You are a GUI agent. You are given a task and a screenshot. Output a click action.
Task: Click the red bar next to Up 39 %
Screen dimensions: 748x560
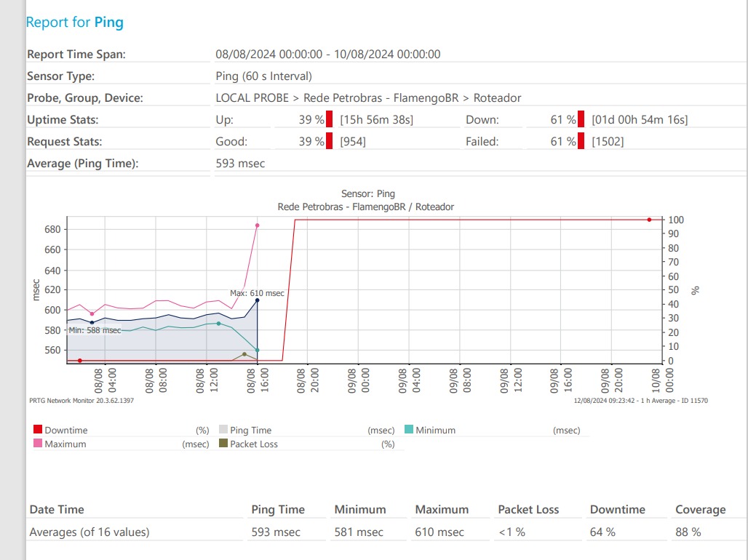(330, 120)
